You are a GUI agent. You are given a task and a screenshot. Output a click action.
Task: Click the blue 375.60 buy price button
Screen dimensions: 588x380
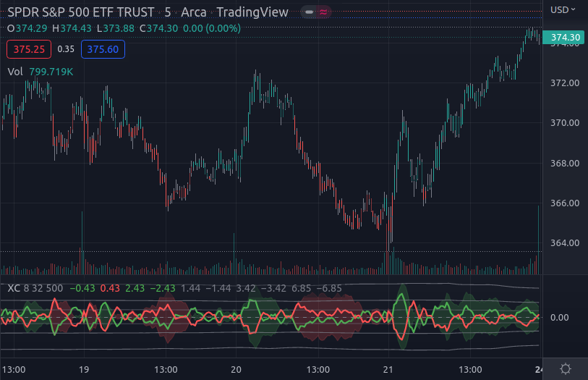pyautogui.click(x=103, y=49)
